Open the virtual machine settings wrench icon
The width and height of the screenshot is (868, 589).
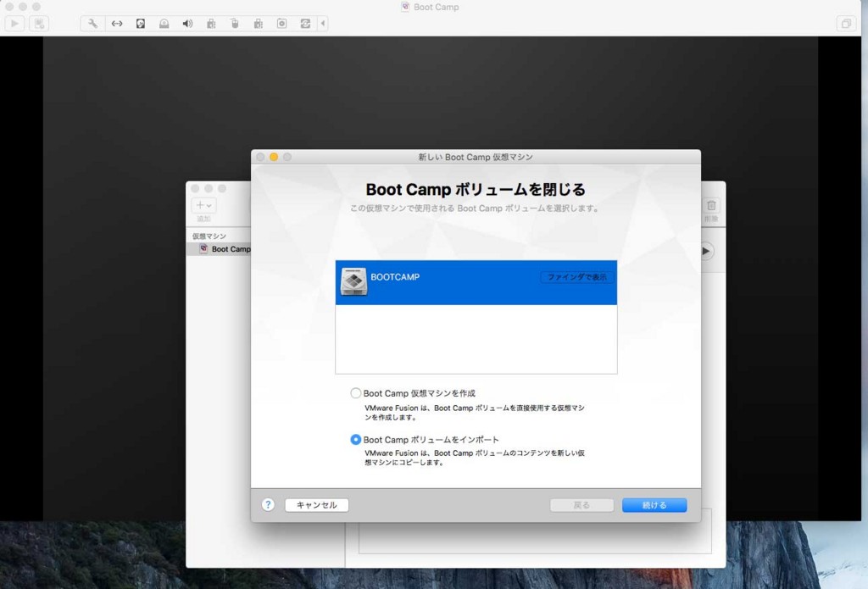[x=92, y=23]
